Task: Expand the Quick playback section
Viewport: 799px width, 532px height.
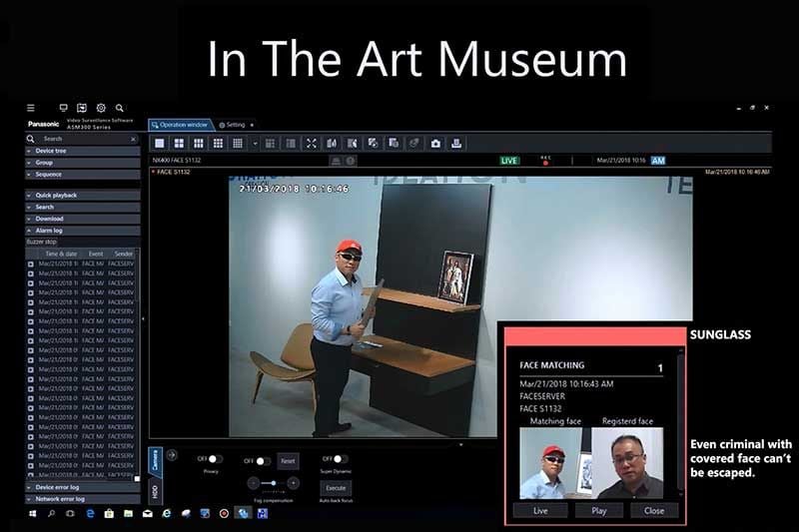Action: point(83,196)
